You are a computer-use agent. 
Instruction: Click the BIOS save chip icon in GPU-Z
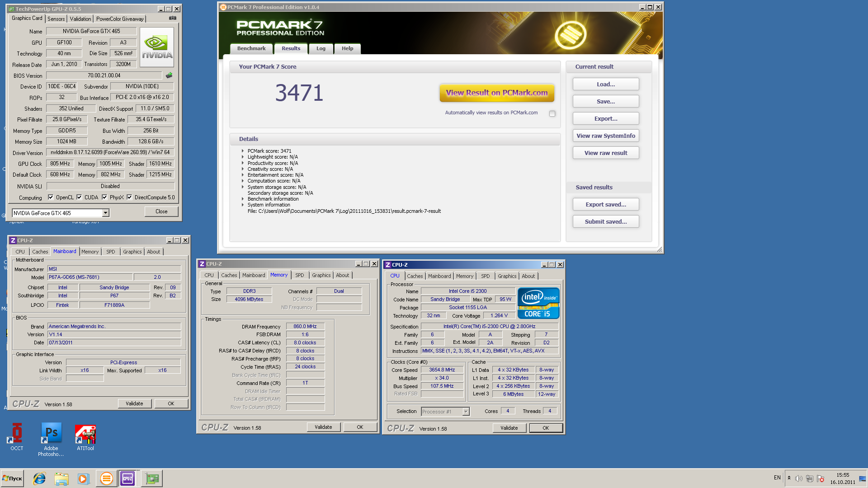coord(169,75)
